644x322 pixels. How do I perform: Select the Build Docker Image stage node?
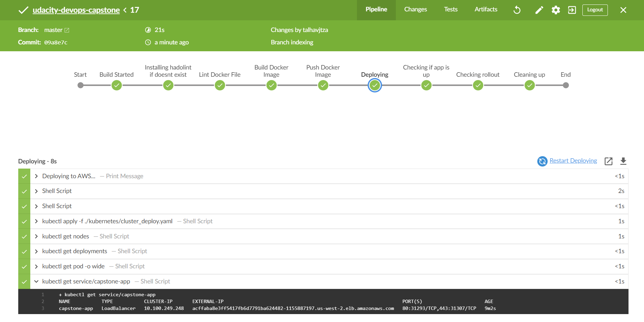tap(272, 85)
